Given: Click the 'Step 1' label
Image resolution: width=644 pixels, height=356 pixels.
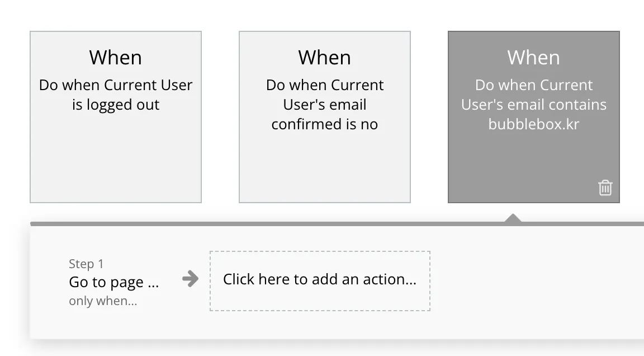Looking at the screenshot, I should coord(86,264).
